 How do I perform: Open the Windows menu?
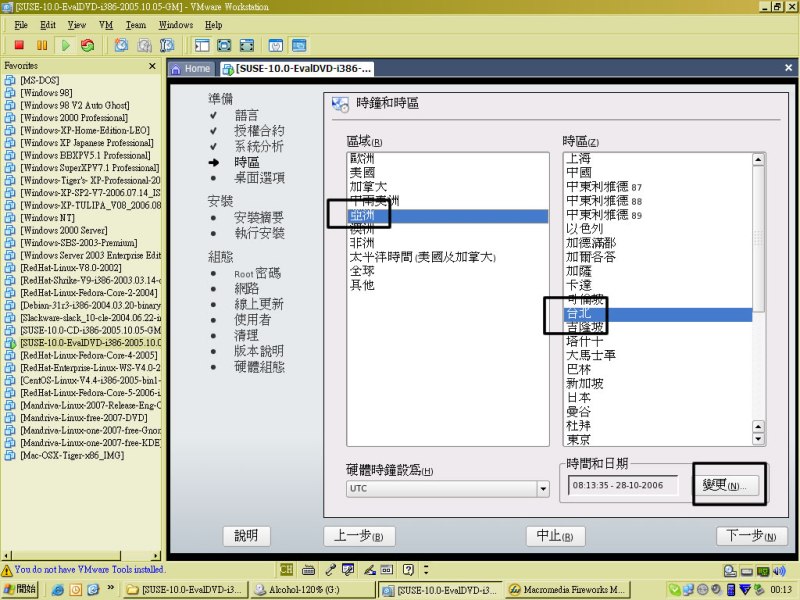tap(176, 24)
